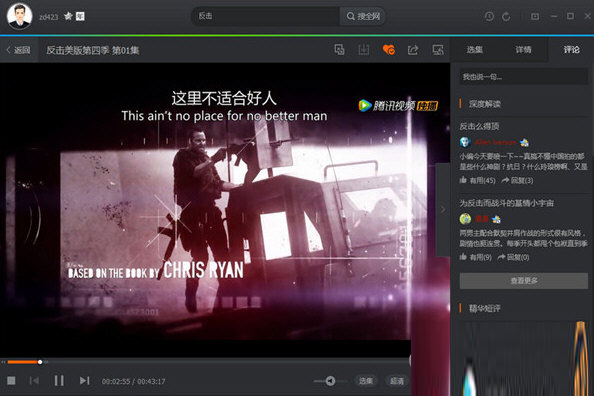This screenshot has width=594, height=396.
Task: Click the refresh icon in title bar
Action: tap(506, 17)
